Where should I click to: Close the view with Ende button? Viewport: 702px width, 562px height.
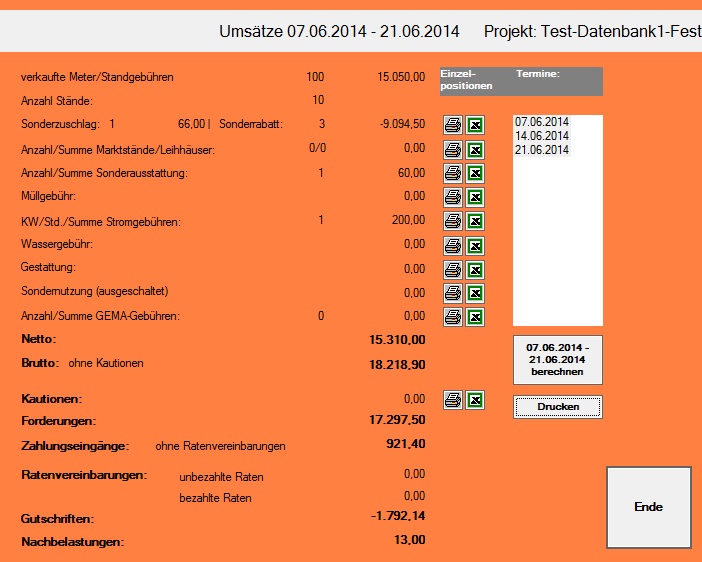[648, 507]
